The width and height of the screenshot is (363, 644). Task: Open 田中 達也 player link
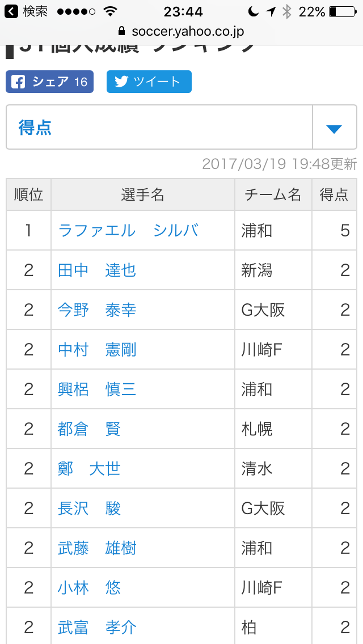97,270
